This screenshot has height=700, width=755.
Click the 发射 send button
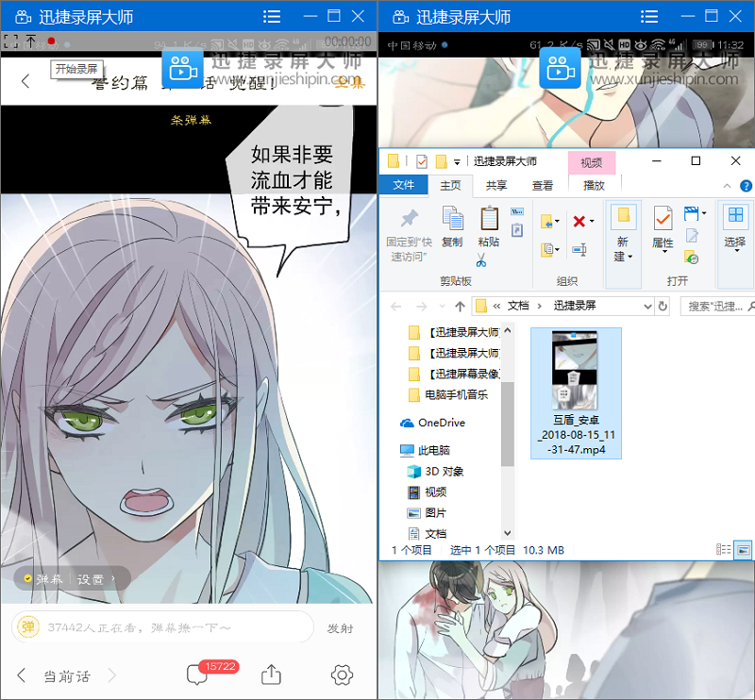(340, 627)
